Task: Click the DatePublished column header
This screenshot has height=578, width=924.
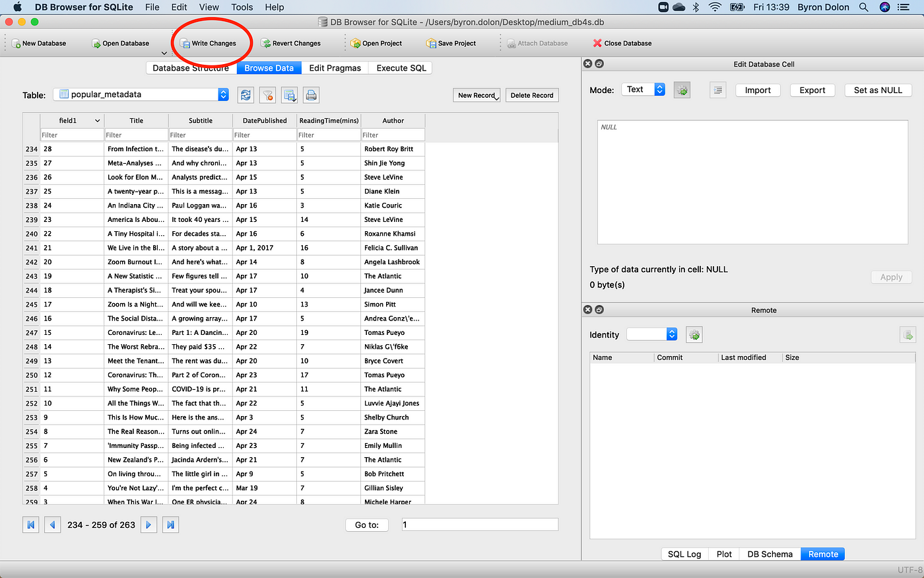Action: (x=265, y=121)
